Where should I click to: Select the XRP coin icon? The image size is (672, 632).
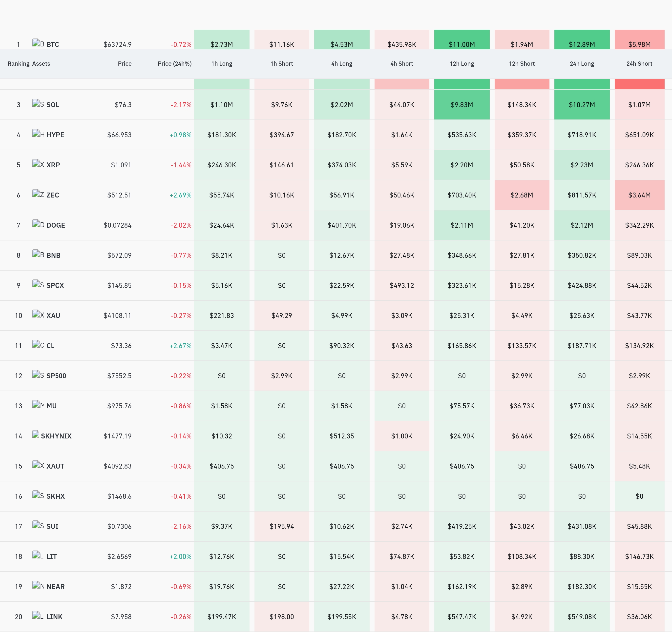pos(38,164)
